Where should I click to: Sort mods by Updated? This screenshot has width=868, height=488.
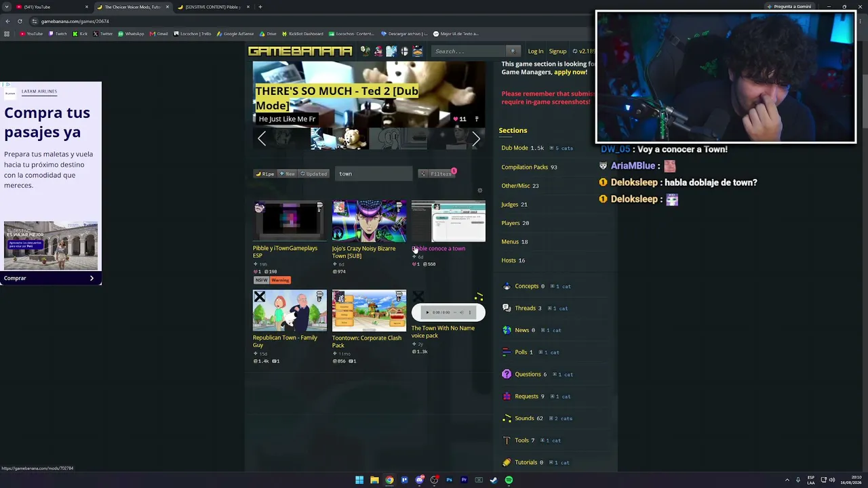point(314,174)
